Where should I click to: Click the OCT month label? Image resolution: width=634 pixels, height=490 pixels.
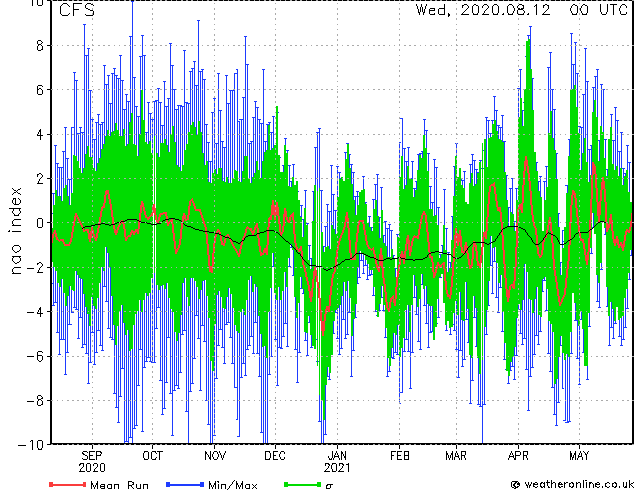click(x=152, y=456)
